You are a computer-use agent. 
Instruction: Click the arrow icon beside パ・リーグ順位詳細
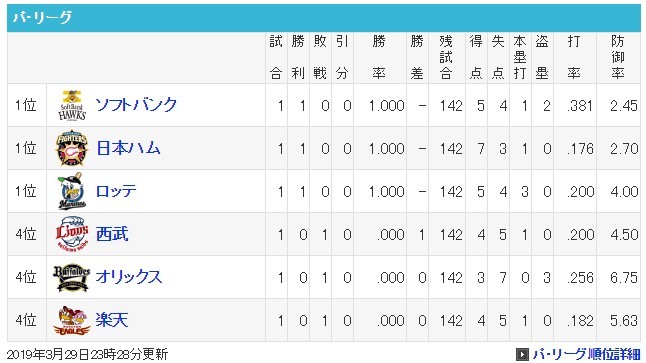tap(522, 354)
